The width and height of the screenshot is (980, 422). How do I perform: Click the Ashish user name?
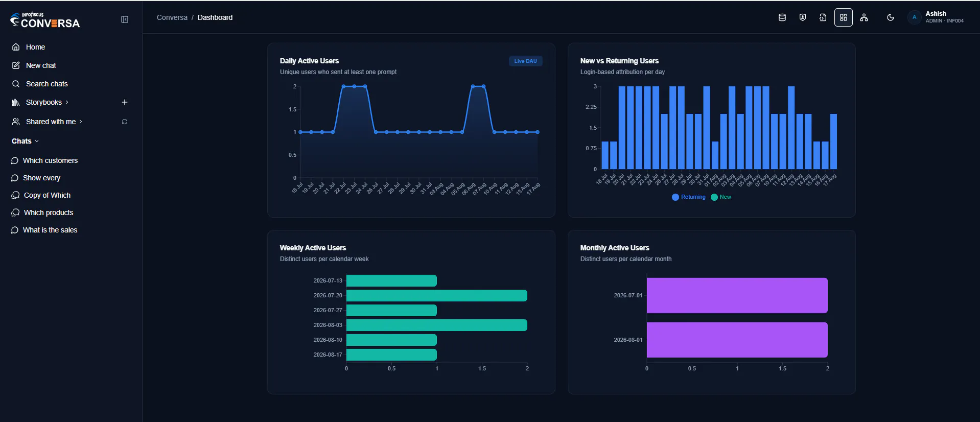point(936,14)
